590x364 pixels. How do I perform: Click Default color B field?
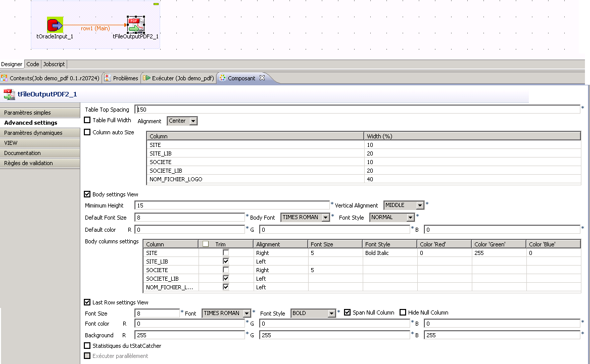[x=502, y=229]
